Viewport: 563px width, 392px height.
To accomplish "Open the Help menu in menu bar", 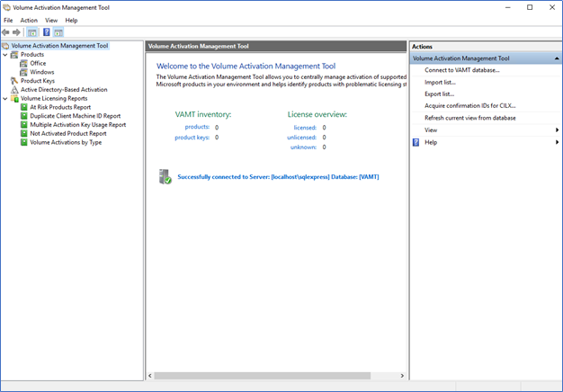I will [x=71, y=21].
